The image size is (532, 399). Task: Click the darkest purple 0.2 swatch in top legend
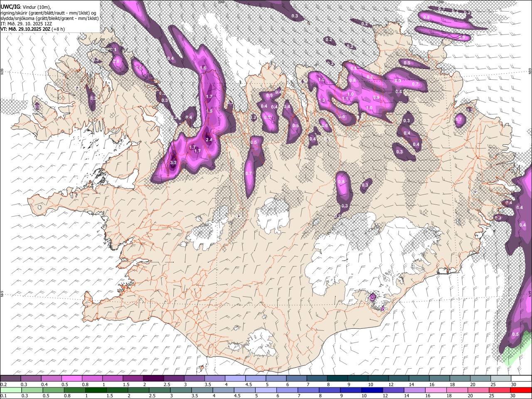pyautogui.click(x=10, y=379)
